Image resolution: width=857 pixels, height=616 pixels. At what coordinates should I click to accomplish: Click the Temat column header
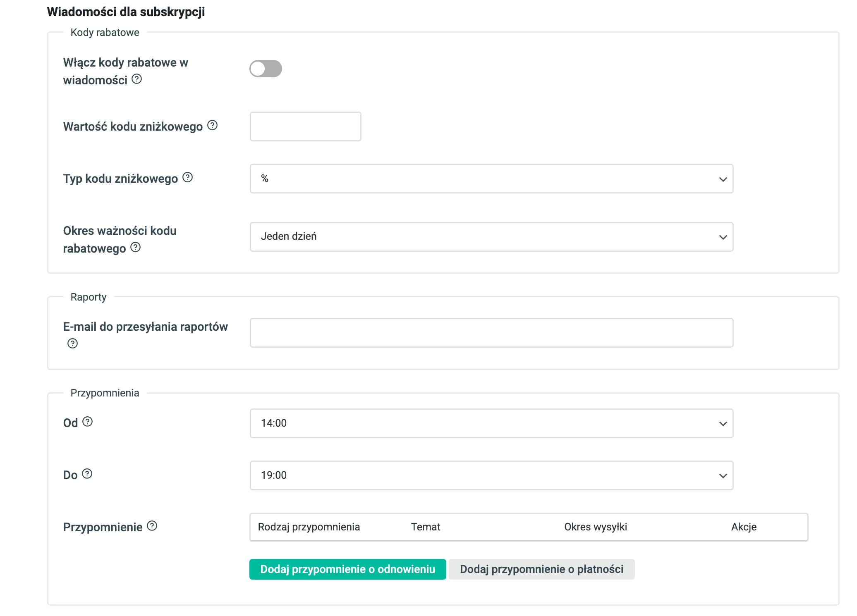pyautogui.click(x=426, y=527)
